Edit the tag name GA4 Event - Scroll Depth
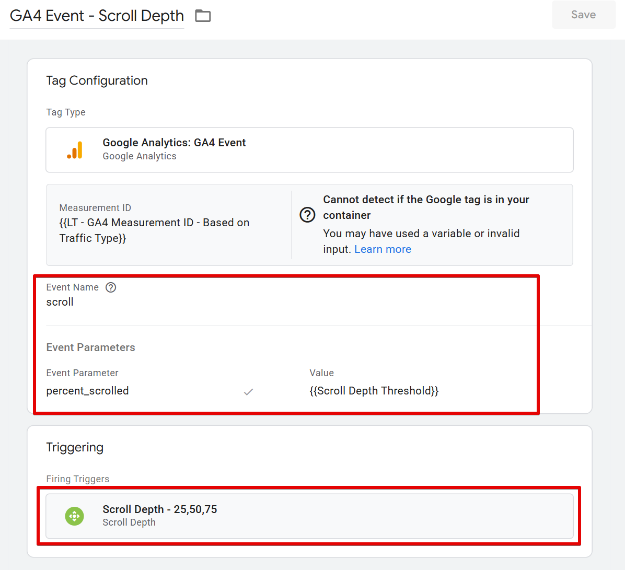Viewport: 625px width, 570px height. [x=96, y=16]
